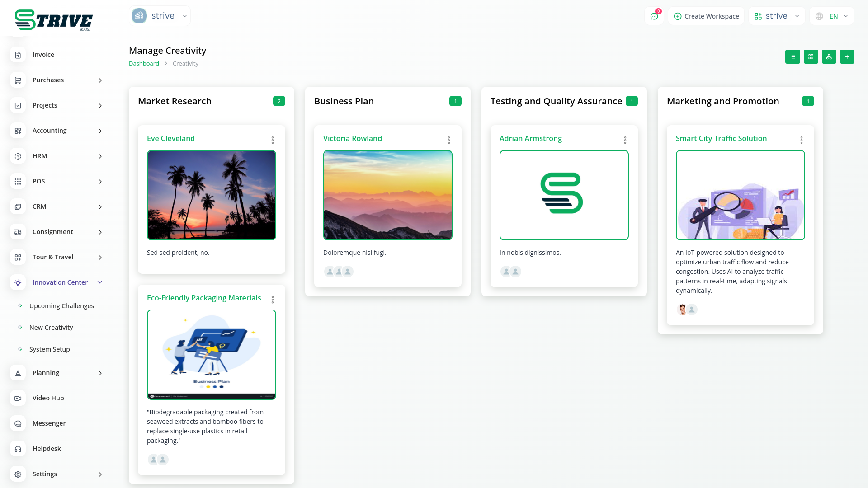The image size is (868, 488).
Task: Open the tree hierarchy view icon
Action: point(829,57)
